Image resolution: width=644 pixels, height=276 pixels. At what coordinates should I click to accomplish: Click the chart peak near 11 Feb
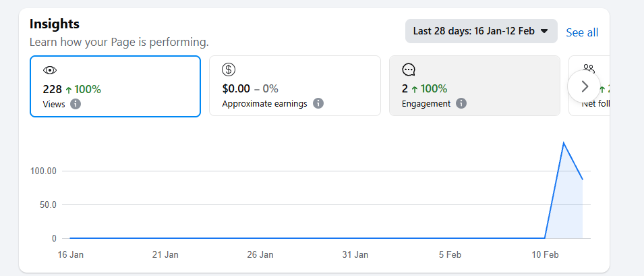tap(563, 143)
